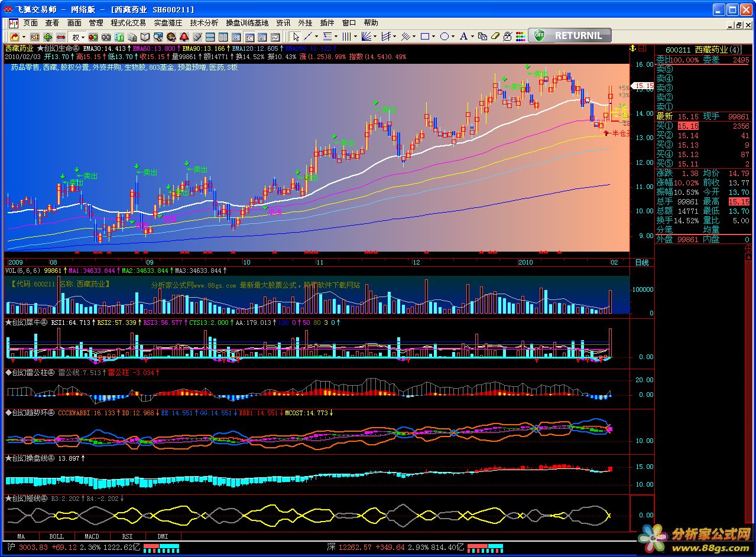Screen dimensions: 756x557
Task: Click the vertical split layout icon
Action: [223, 37]
